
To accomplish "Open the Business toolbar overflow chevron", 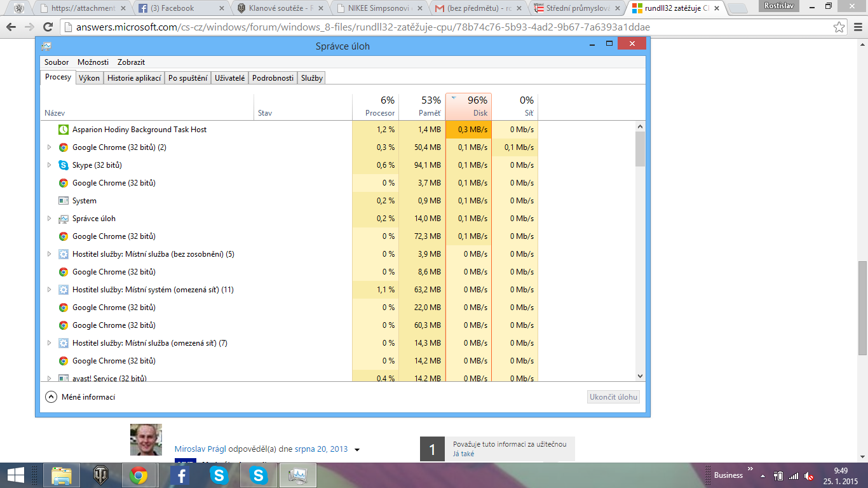I will tap(750, 470).
